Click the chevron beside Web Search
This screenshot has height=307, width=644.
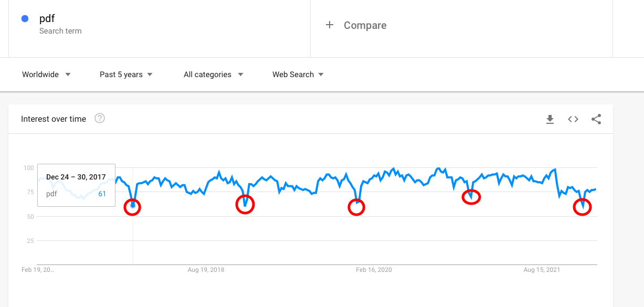[x=321, y=75]
